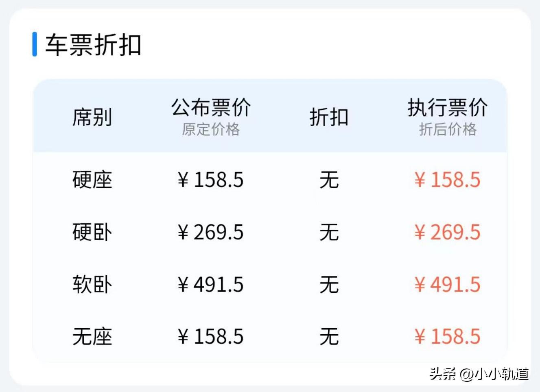Image resolution: width=540 pixels, height=392 pixels.
Task: Click the 折扣 column header
Action: [x=329, y=118]
